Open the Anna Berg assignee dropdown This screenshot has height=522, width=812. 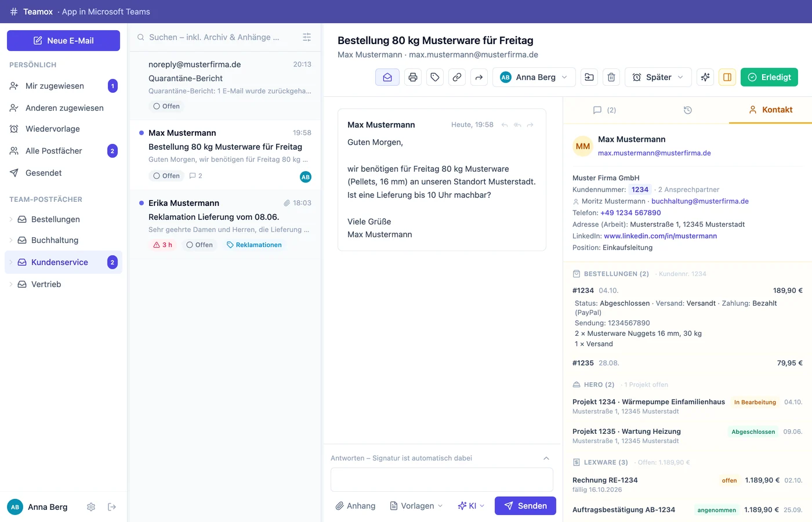click(x=534, y=77)
